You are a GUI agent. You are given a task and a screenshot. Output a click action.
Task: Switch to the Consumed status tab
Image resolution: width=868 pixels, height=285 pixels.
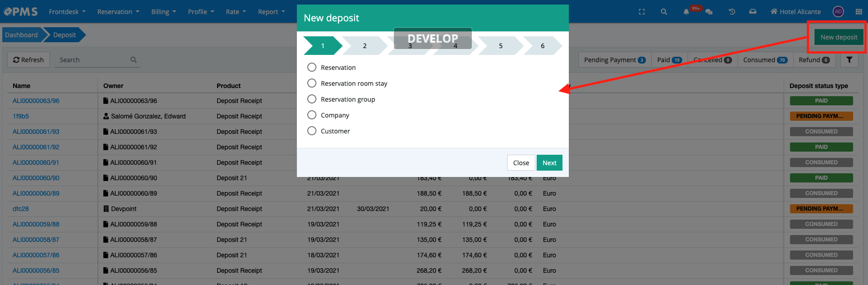click(765, 60)
